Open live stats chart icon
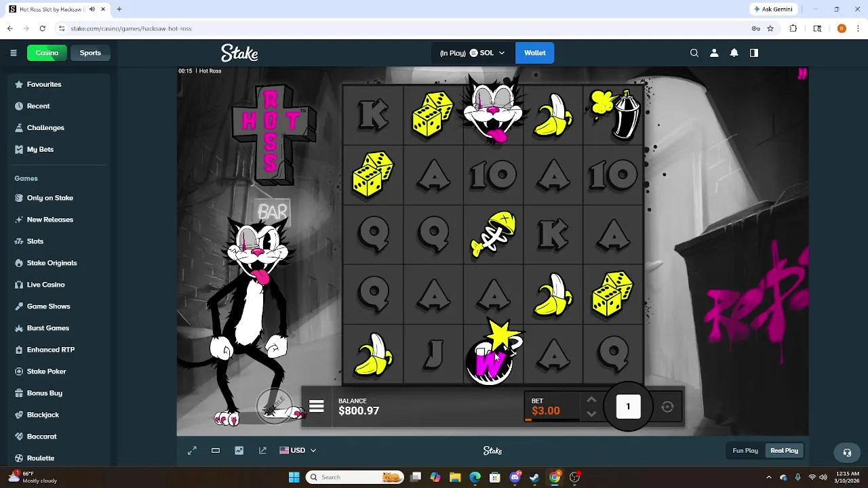The image size is (868, 488). click(239, 451)
